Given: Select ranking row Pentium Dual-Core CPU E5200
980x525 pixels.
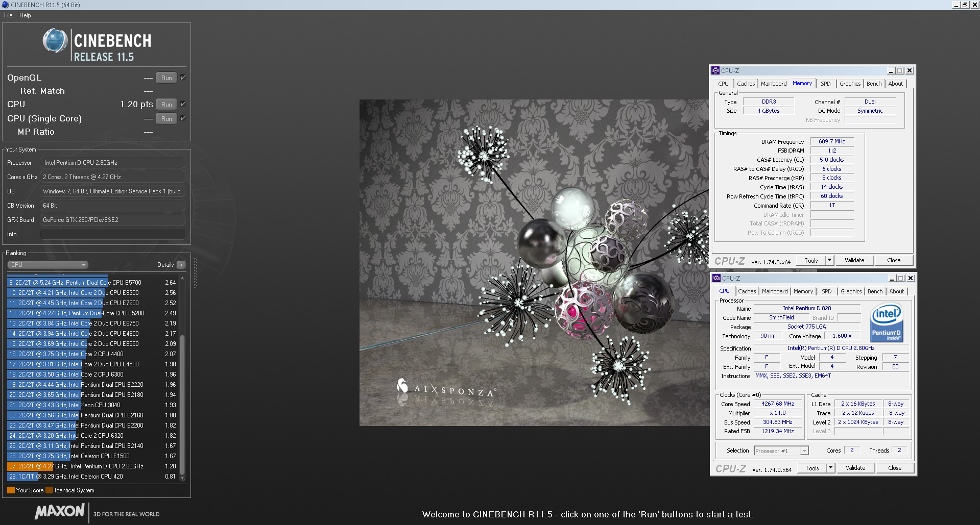Looking at the screenshot, I should click(92, 313).
